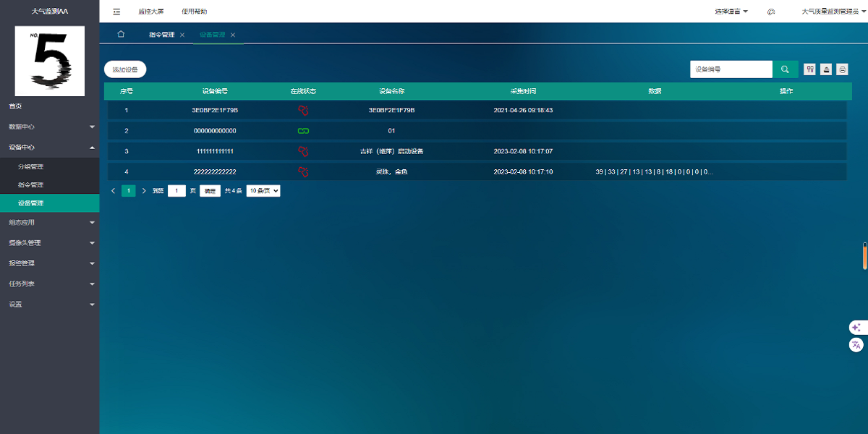Open the column filter grid icon
Screen dimensions: 868x434
810,69
